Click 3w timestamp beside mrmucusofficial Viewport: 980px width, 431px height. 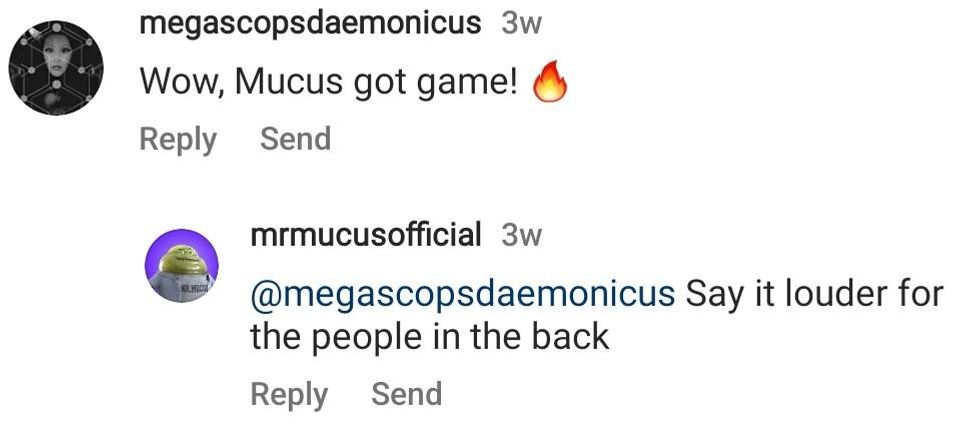[521, 235]
